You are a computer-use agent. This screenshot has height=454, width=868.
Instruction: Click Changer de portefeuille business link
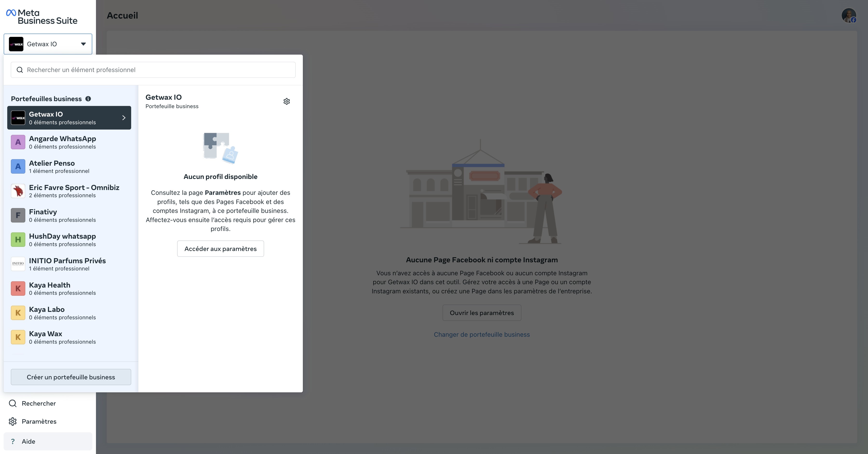(481, 335)
